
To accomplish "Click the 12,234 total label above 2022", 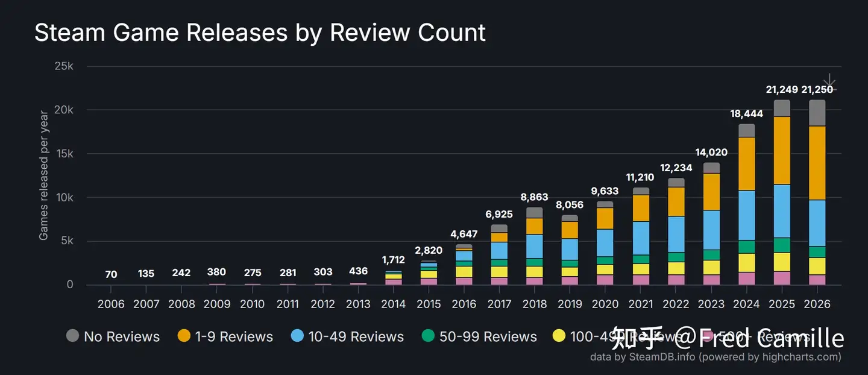I will click(676, 168).
